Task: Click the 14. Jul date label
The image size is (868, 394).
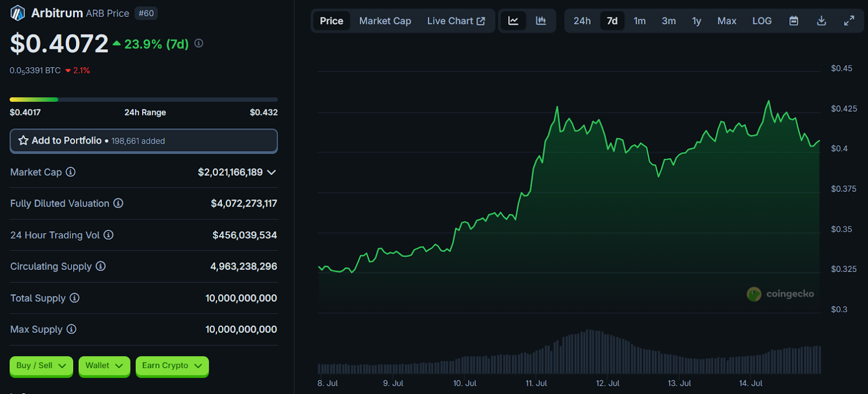Action: pyautogui.click(x=751, y=383)
